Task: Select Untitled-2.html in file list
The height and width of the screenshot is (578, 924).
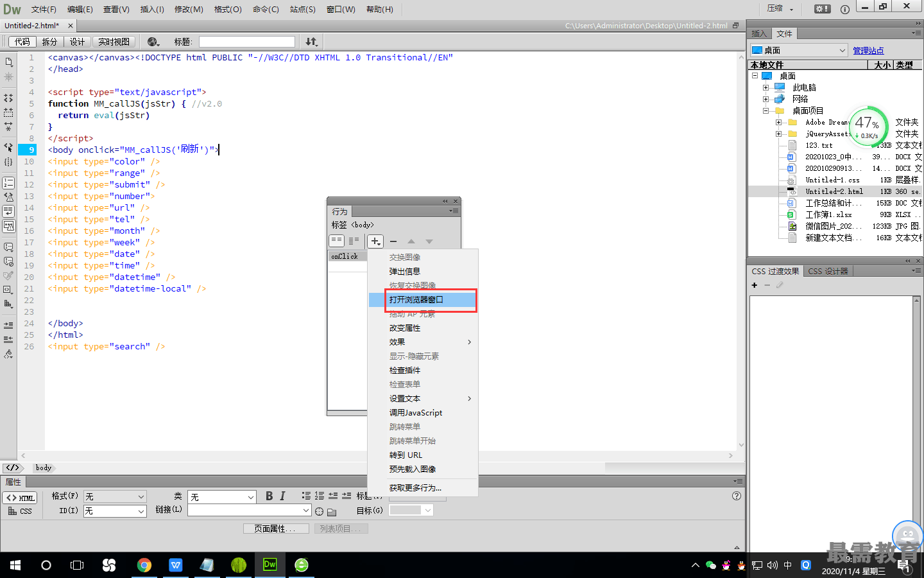Action: tap(834, 191)
